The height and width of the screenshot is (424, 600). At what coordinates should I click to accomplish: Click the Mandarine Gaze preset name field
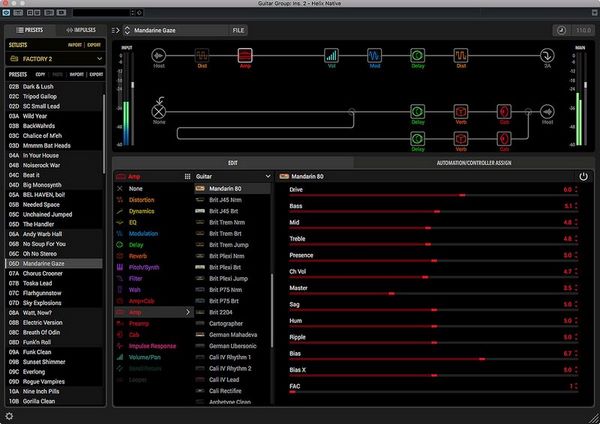point(180,30)
